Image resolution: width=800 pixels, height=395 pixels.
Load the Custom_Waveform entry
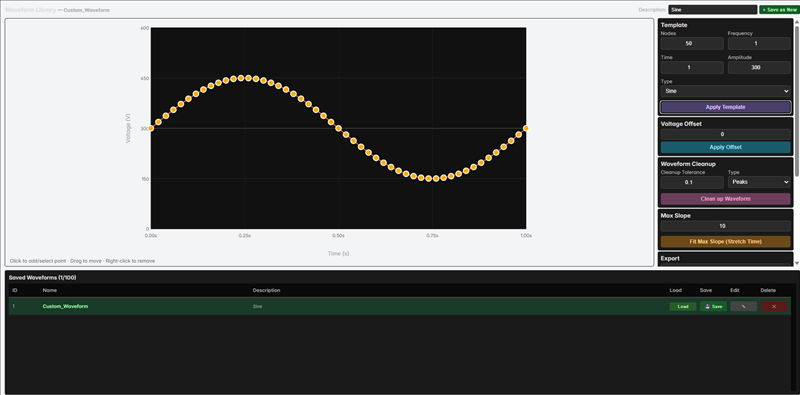(x=683, y=306)
